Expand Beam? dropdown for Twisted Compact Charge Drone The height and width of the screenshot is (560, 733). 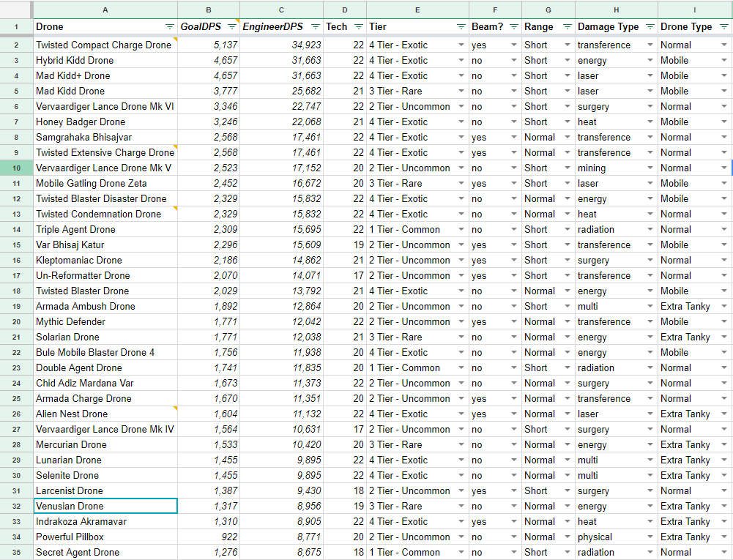[x=513, y=45]
